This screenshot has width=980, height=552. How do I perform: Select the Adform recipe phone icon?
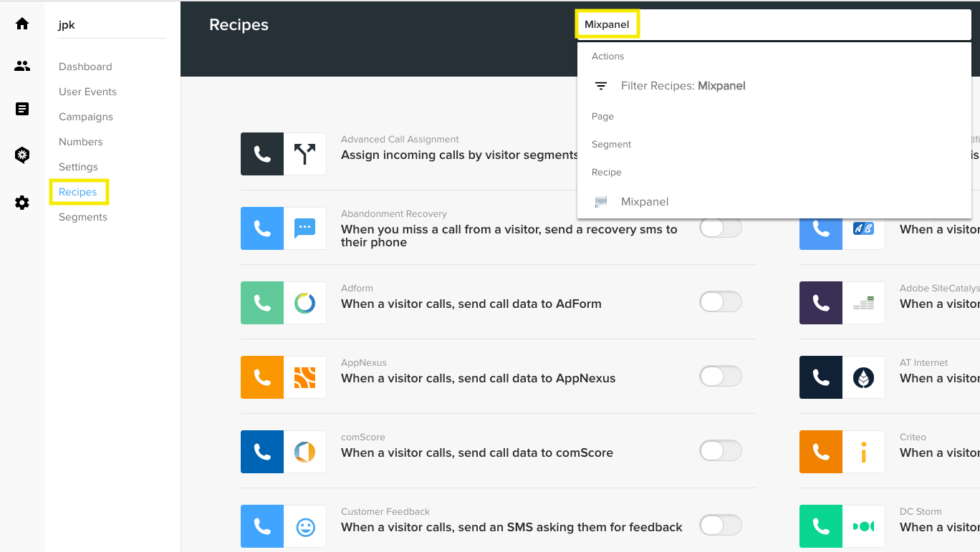pyautogui.click(x=261, y=303)
